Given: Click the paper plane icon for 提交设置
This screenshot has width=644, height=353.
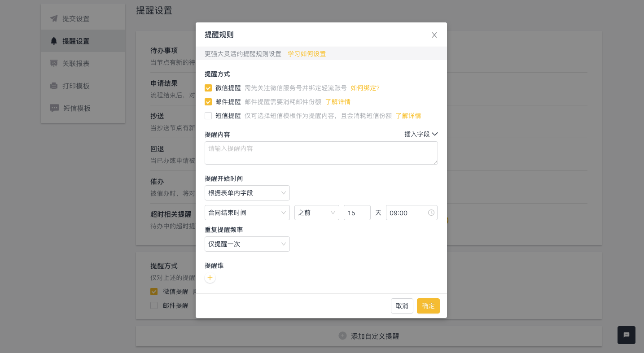Looking at the screenshot, I should pyautogui.click(x=54, y=18).
